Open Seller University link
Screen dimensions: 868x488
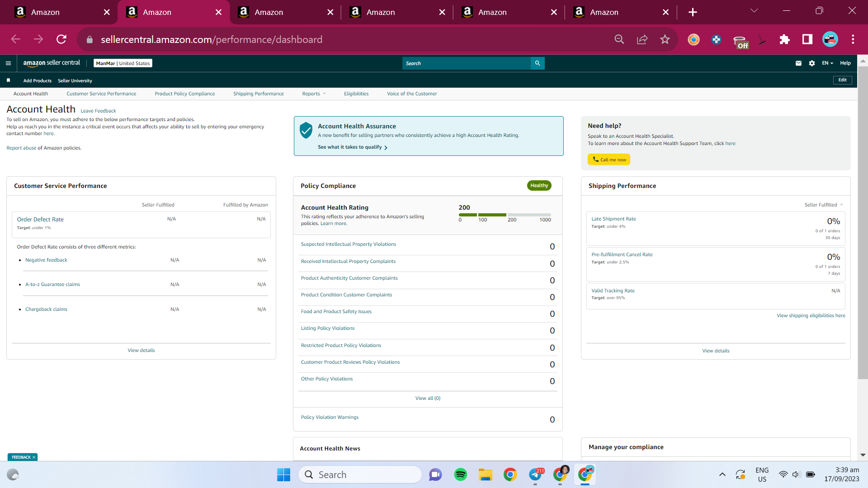[x=75, y=81]
